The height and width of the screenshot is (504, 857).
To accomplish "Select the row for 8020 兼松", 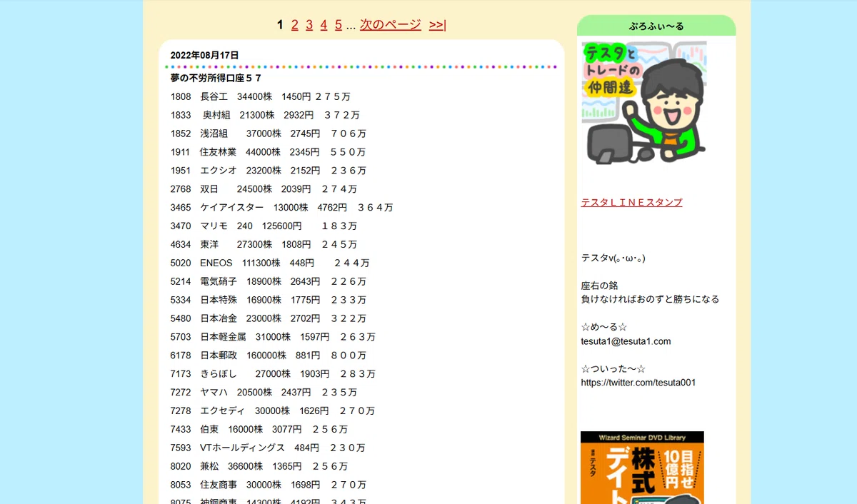I will click(259, 468).
